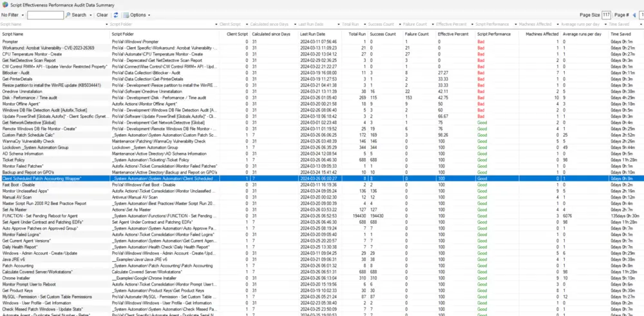Viewport: 644px width, 316px height.
Task: Click the Clear button
Action: click(x=102, y=15)
